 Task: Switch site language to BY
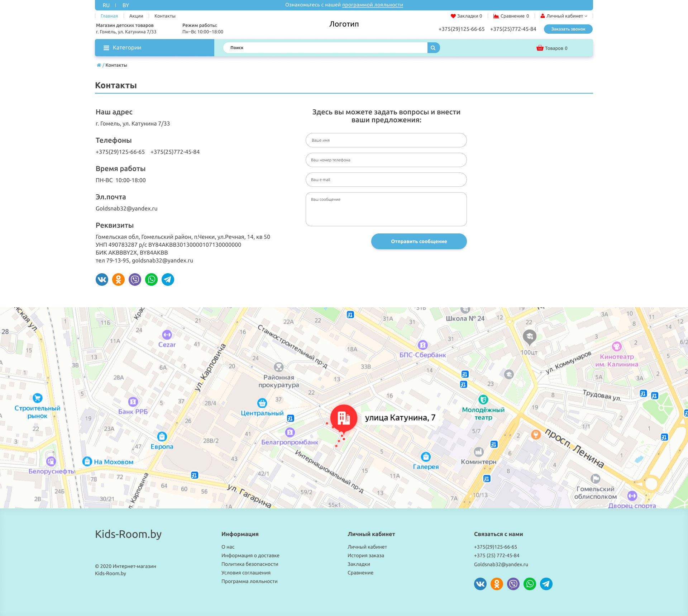click(125, 5)
